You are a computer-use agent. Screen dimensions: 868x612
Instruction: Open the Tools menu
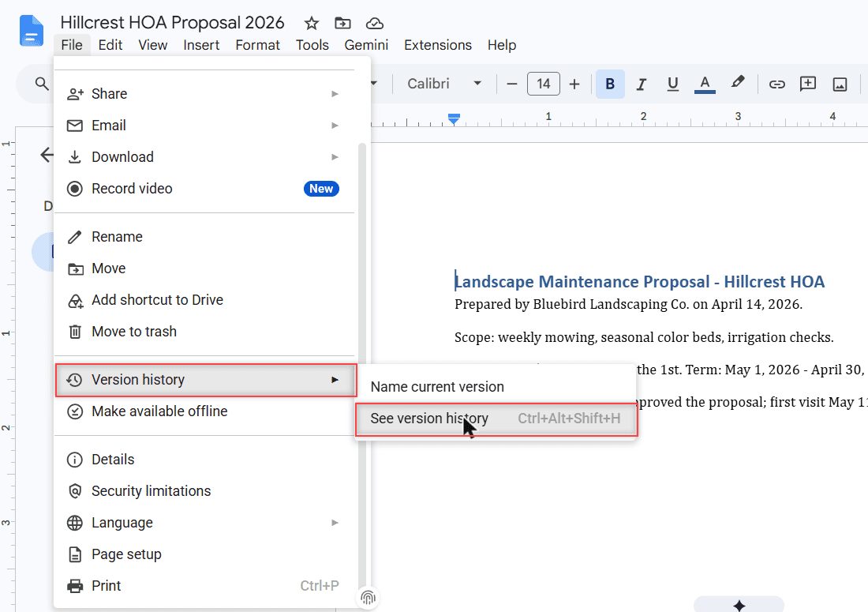click(x=312, y=45)
